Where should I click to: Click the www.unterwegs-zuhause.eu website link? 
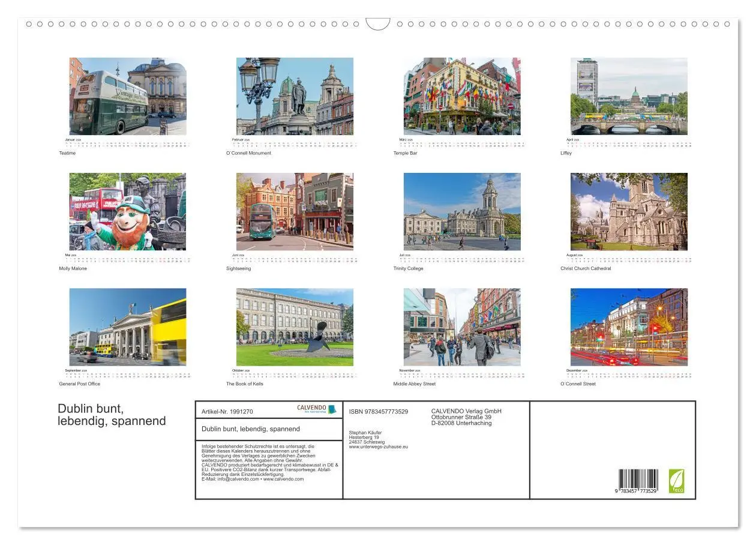point(378,447)
